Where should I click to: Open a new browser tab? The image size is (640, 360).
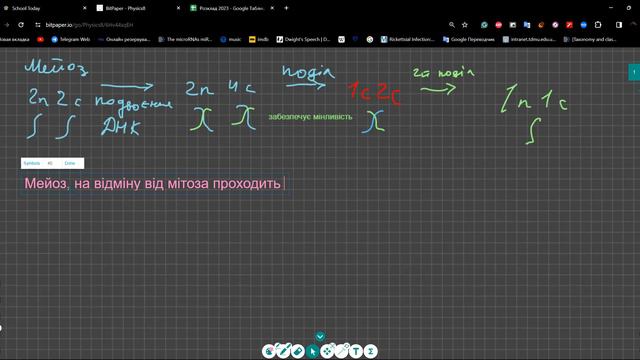[x=286, y=8]
